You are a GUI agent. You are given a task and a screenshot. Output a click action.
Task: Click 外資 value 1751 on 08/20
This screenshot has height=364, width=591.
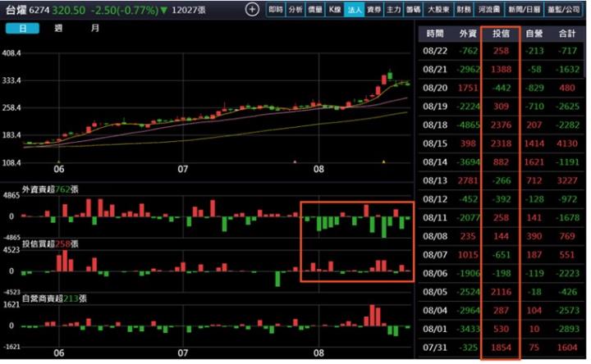[468, 88]
